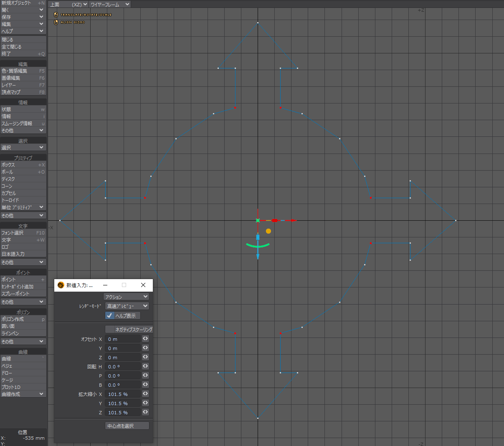504x446 pixels.
Task: Open the アクション dropdown
Action: click(x=126, y=297)
